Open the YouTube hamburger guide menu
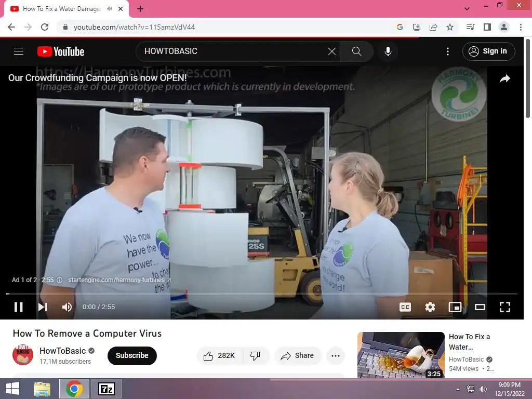 pyautogui.click(x=19, y=51)
